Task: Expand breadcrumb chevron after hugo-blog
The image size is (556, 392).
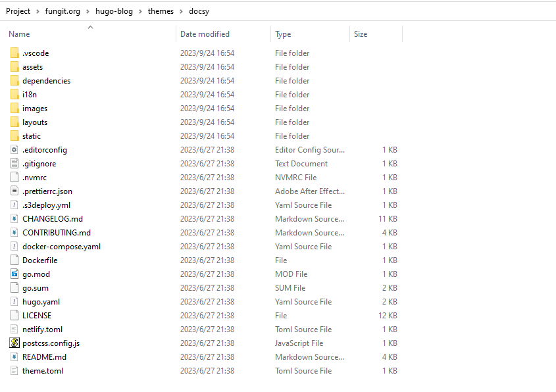Action: (140, 11)
